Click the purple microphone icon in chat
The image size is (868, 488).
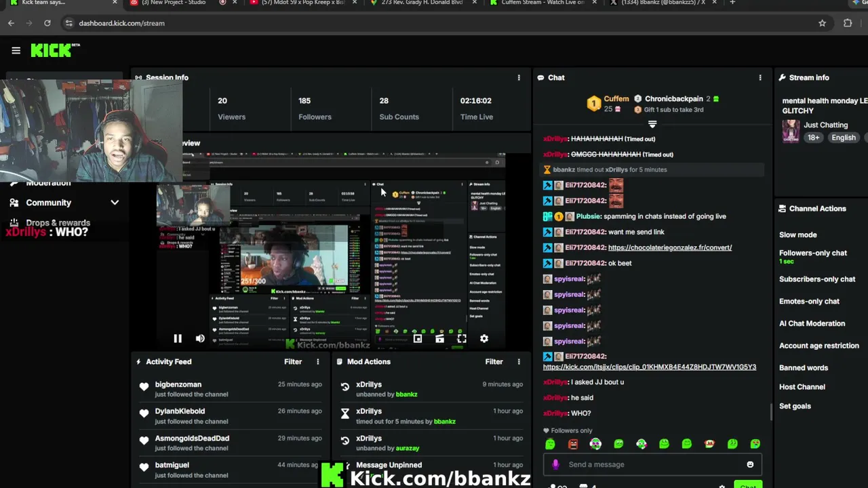click(x=555, y=464)
